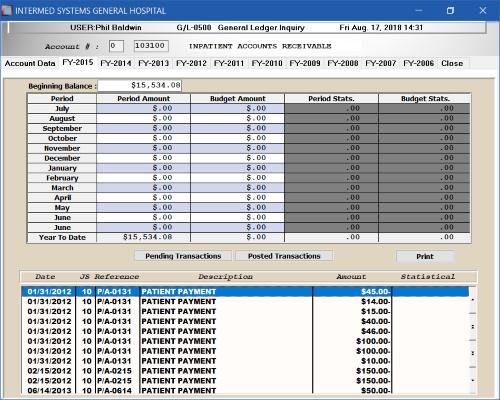This screenshot has height=400, width=500.
Task: Click the February Period Amount cell
Action: pos(143,178)
